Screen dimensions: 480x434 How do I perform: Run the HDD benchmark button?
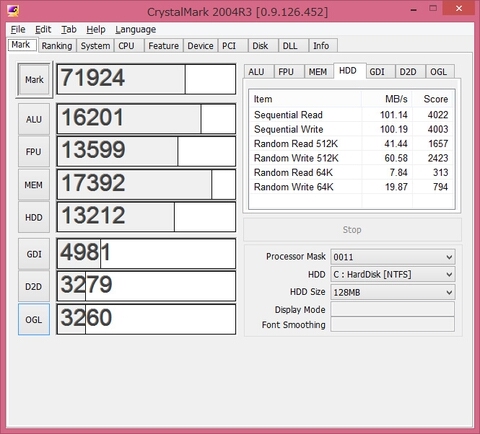(34, 217)
